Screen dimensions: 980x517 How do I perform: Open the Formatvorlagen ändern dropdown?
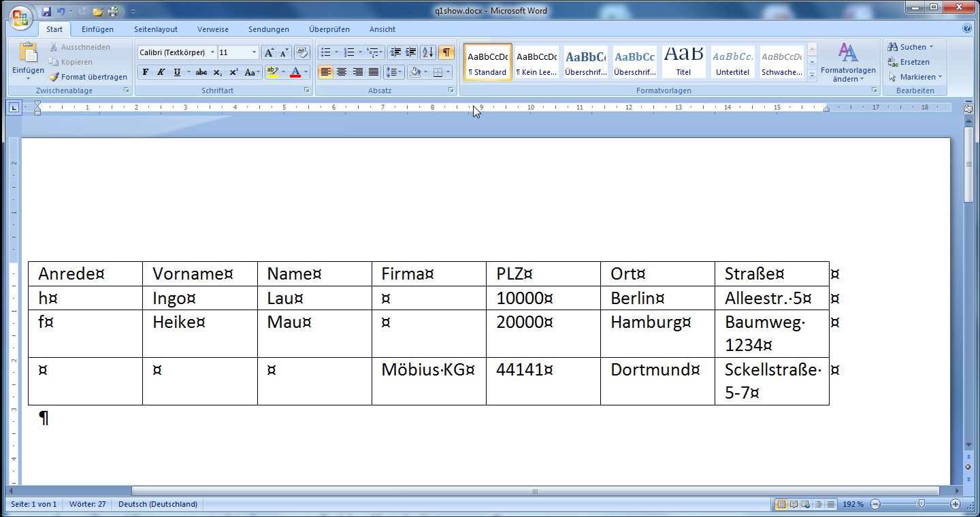(x=848, y=63)
